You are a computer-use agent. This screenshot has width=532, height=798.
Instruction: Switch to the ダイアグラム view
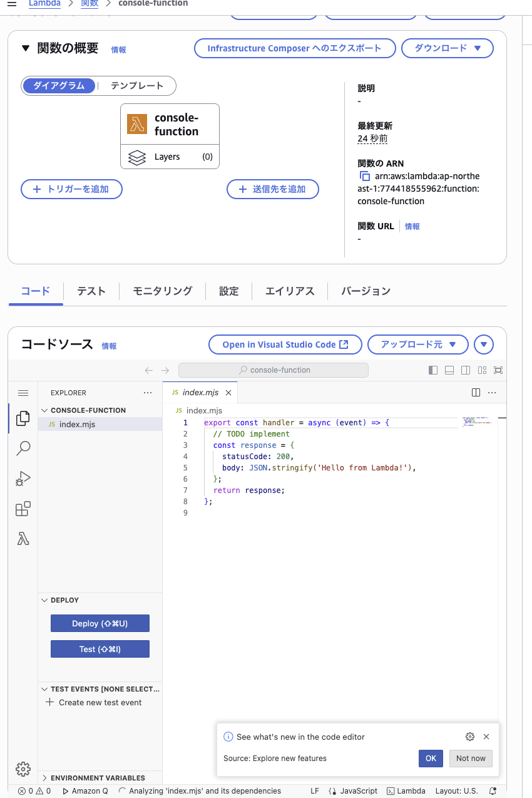click(x=59, y=86)
